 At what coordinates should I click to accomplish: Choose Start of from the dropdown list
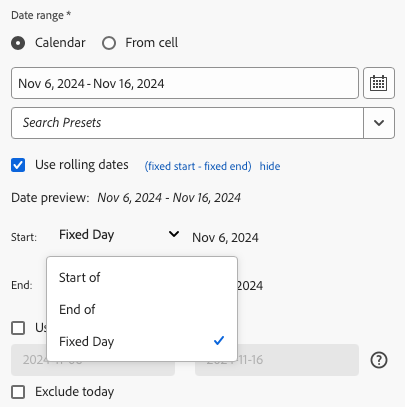pyautogui.click(x=142, y=277)
